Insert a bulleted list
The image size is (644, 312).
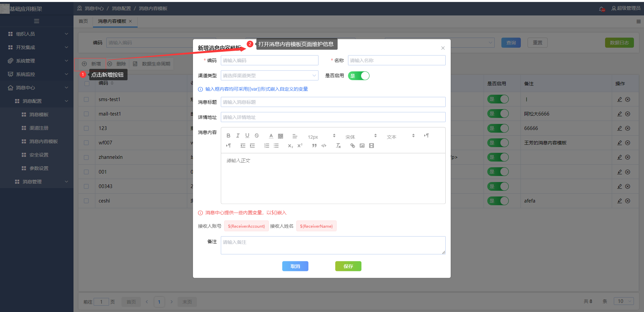[276, 146]
